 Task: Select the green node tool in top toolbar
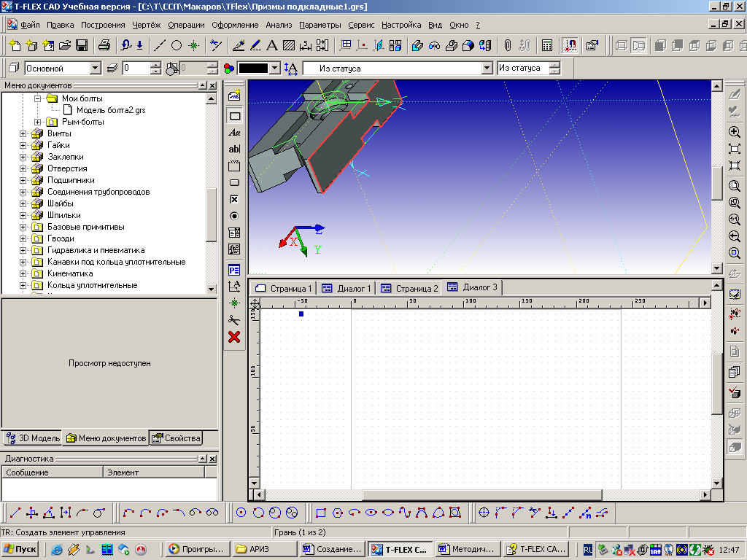pyautogui.click(x=193, y=45)
